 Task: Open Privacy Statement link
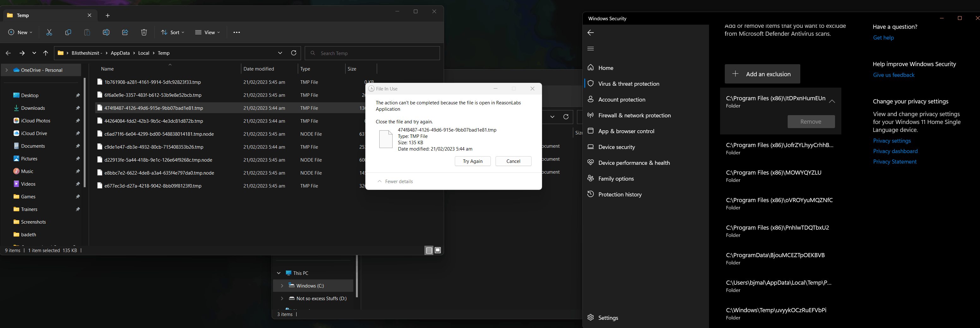(x=895, y=162)
